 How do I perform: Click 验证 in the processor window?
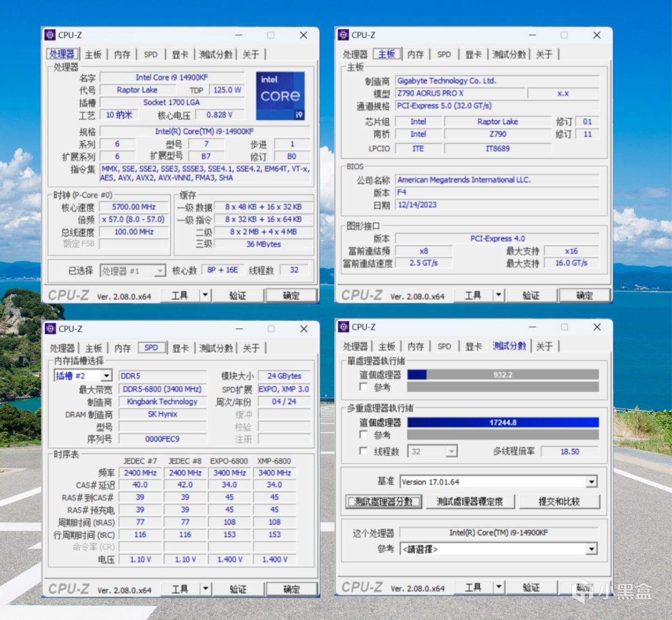click(x=237, y=295)
